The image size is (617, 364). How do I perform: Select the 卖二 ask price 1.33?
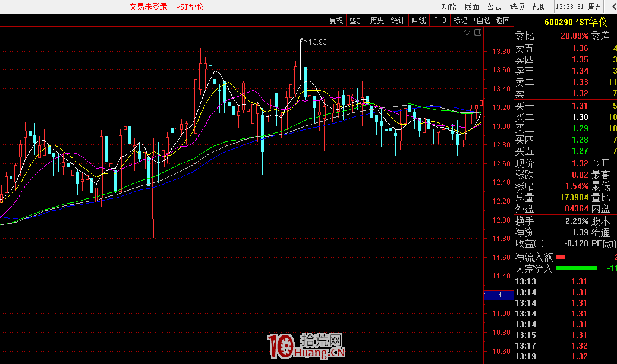coord(580,82)
